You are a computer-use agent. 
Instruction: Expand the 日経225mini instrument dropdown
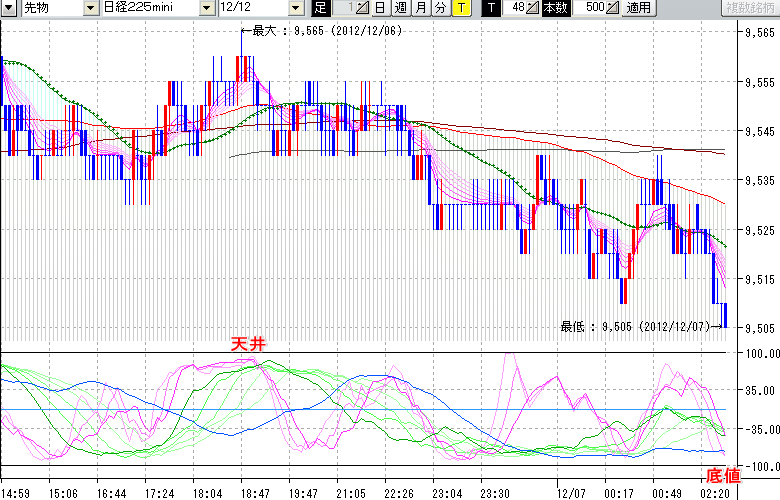pyautogui.click(x=206, y=8)
